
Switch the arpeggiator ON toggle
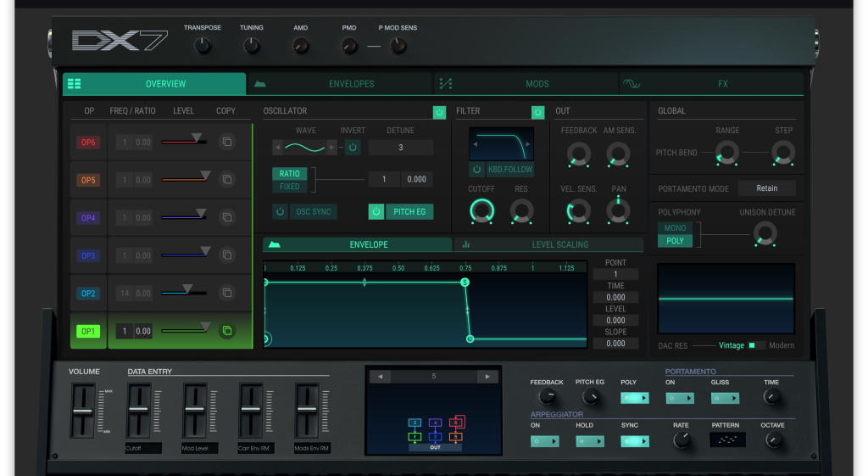[547, 441]
